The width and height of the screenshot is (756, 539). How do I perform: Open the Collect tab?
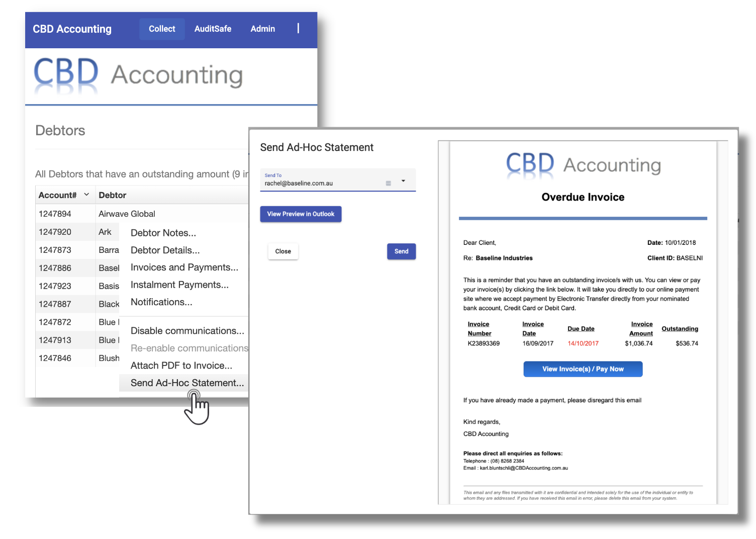(x=162, y=29)
